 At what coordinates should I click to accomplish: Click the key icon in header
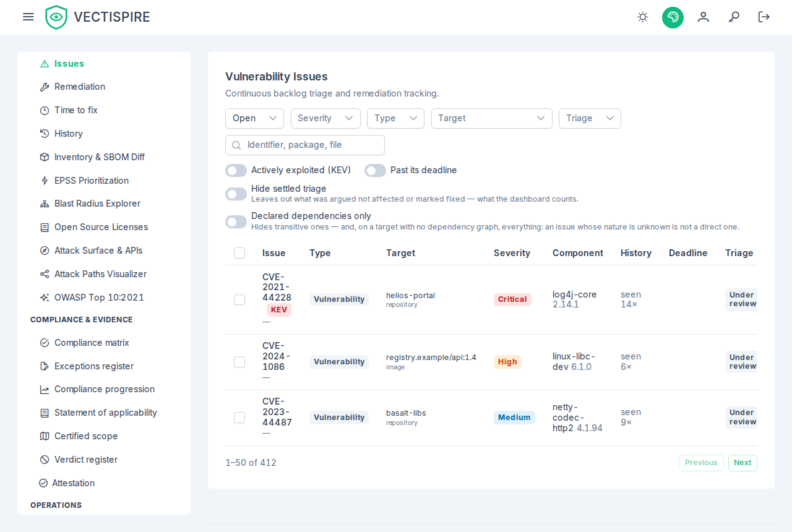pyautogui.click(x=734, y=17)
